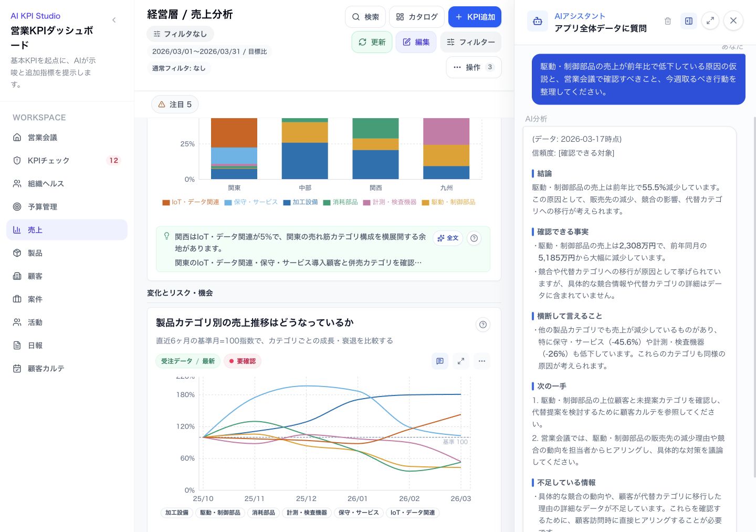Click the AI KPI Studio title link
756x532 pixels.
click(35, 16)
